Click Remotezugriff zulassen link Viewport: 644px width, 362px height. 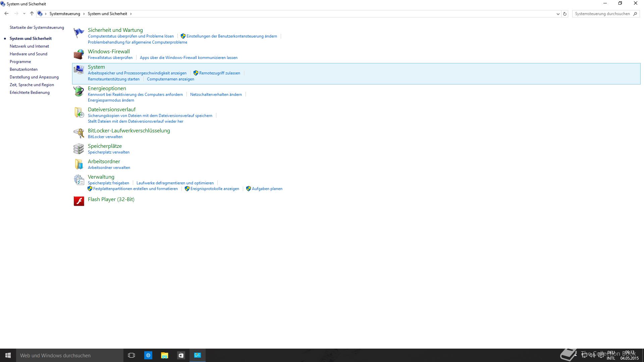(x=220, y=73)
